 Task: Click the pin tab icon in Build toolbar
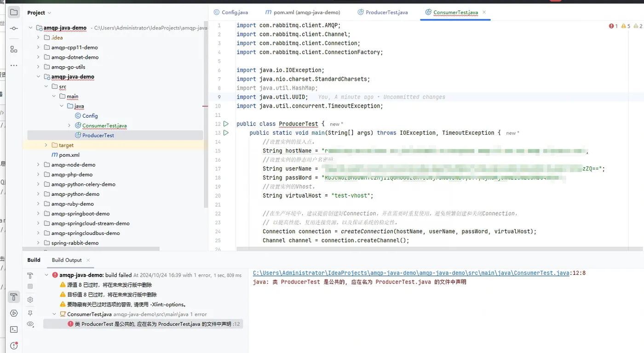coord(30,313)
